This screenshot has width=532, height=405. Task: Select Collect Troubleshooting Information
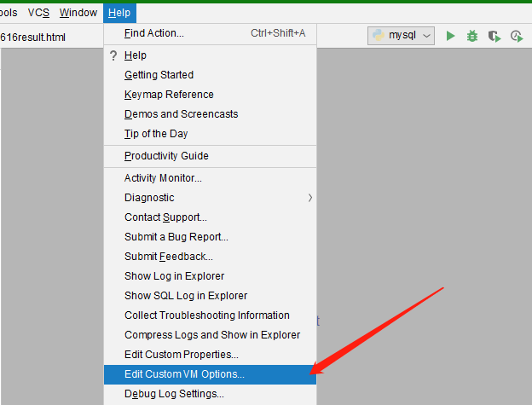pos(210,315)
